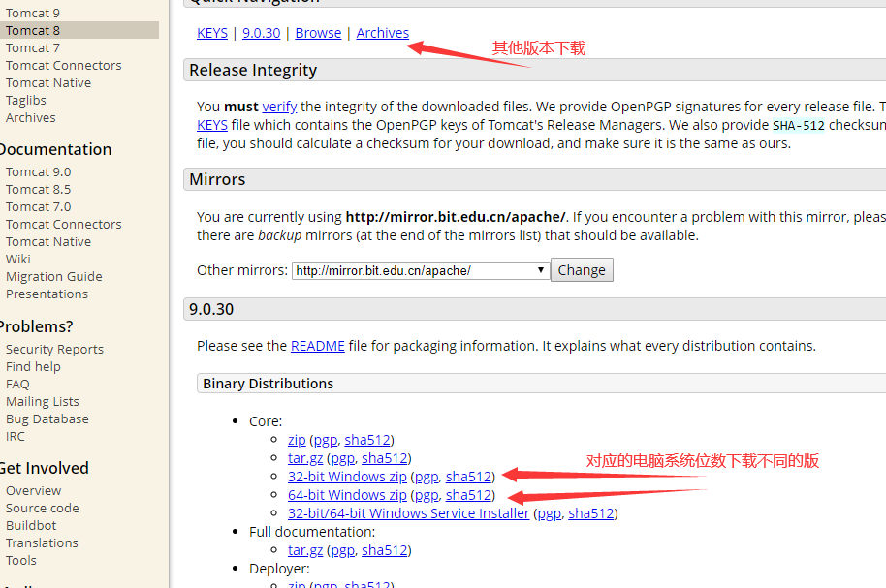Open the README packaging information link
Image resolution: width=886 pixels, height=588 pixels.
(317, 345)
